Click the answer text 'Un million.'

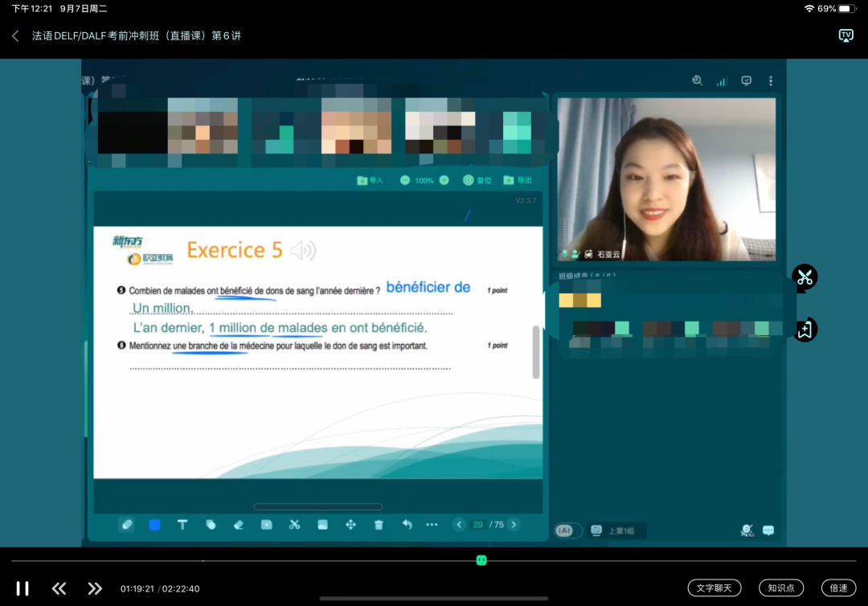point(163,309)
